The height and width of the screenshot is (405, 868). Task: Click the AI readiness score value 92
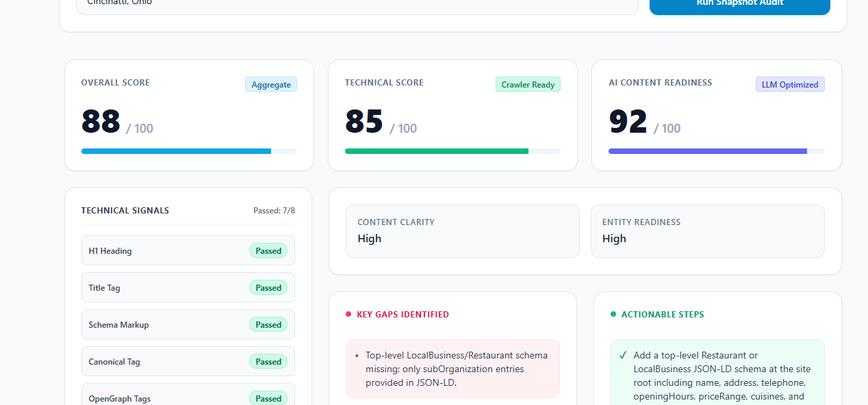click(628, 122)
